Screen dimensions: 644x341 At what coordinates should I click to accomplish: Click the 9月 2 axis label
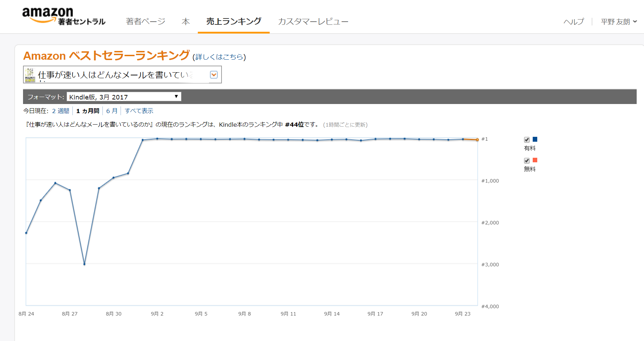(x=157, y=314)
